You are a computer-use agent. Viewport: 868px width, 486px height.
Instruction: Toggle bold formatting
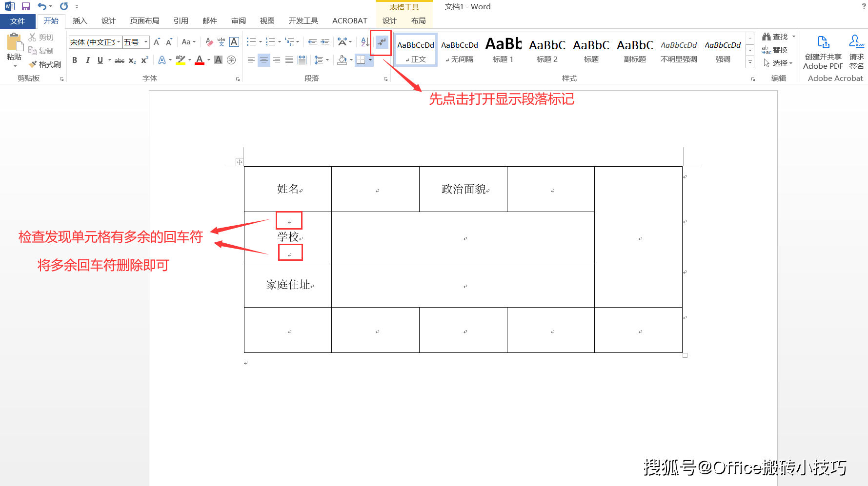pos(75,60)
